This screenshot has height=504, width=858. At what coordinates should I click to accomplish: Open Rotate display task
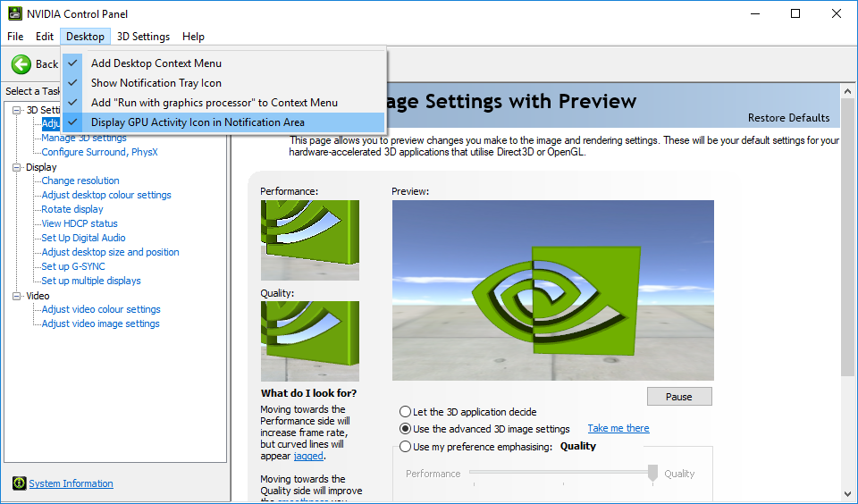point(72,209)
